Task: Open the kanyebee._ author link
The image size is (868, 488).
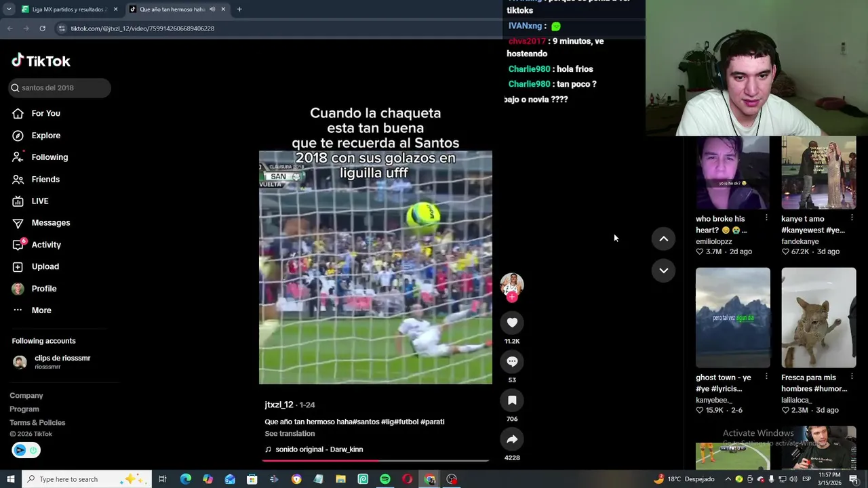Action: coord(714,400)
